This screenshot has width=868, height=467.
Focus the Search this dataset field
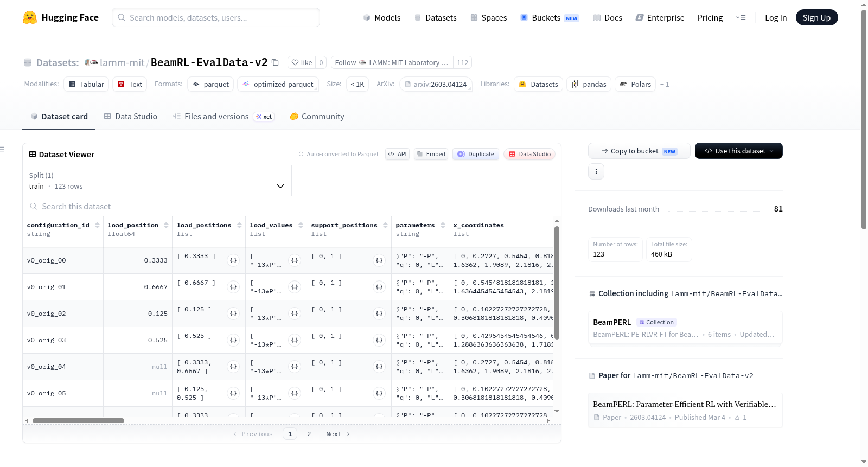[x=292, y=206]
